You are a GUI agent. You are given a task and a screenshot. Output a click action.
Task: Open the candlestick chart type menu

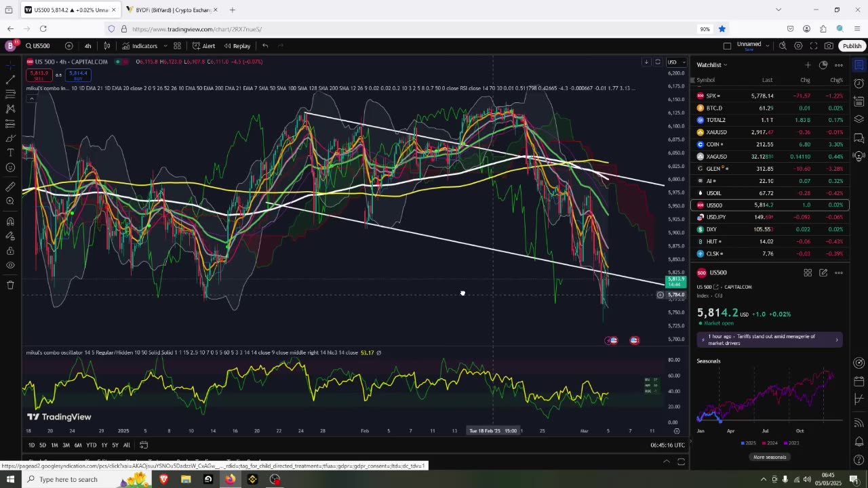(x=106, y=46)
